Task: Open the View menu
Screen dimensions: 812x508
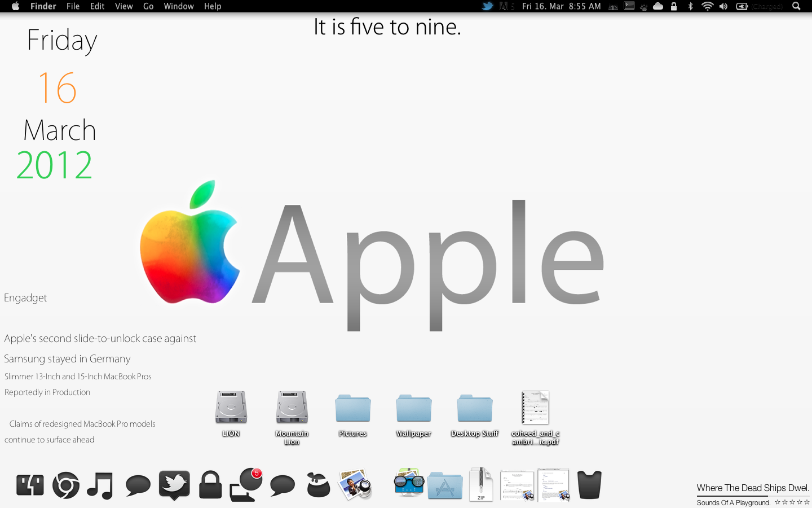Action: [124, 6]
